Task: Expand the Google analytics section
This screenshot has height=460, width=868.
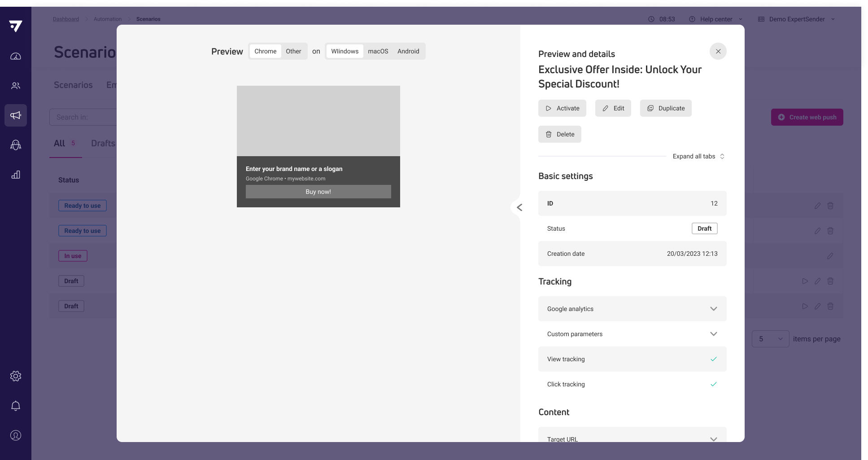Action: [x=713, y=309]
